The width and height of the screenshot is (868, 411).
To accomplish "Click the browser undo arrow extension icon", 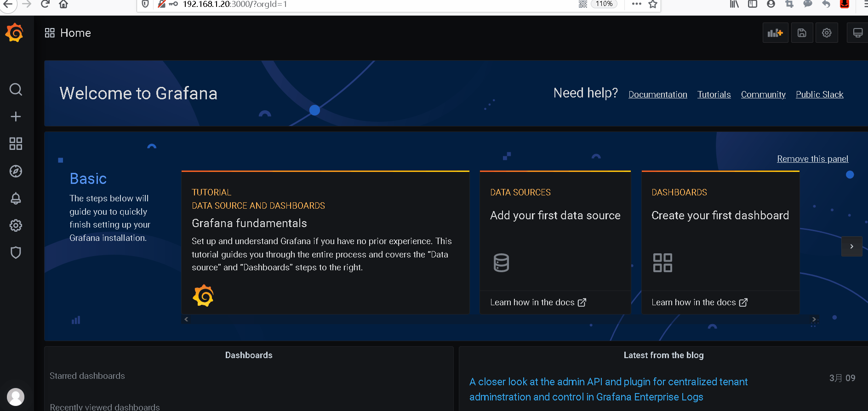I will coord(826,4).
